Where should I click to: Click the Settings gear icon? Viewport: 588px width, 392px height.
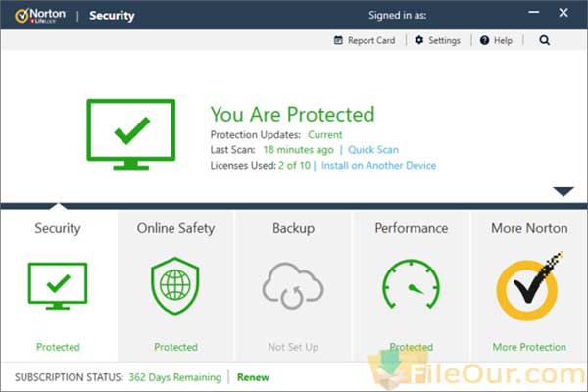pyautogui.click(x=419, y=41)
